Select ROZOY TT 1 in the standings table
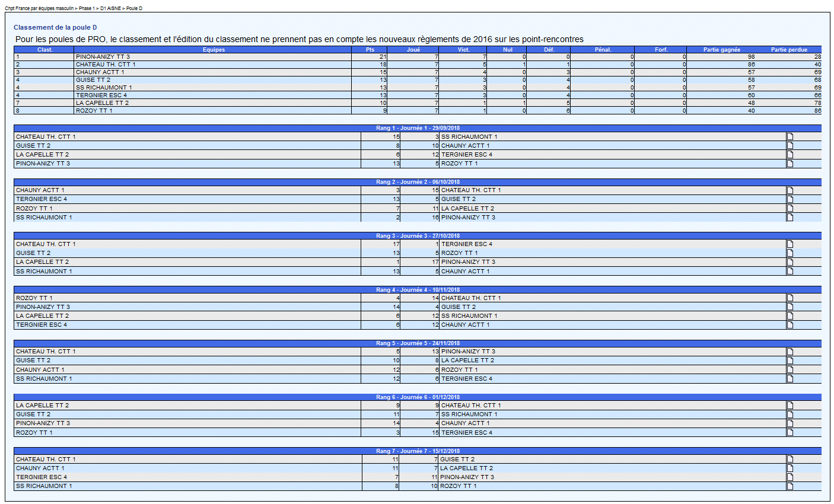Screen dimensions: 834x504 pos(94,111)
